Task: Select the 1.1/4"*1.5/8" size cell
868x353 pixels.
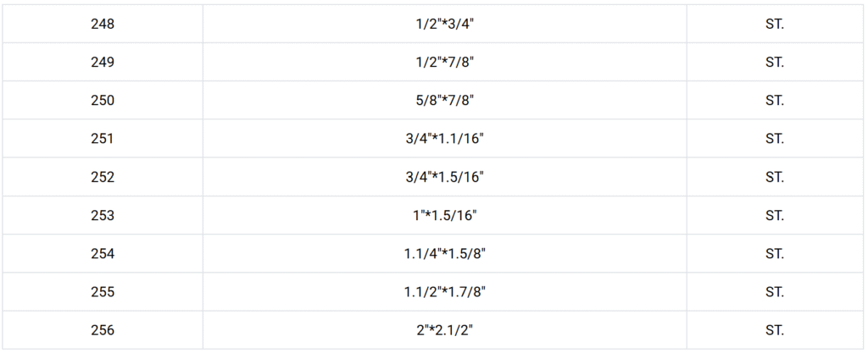Action: point(444,253)
